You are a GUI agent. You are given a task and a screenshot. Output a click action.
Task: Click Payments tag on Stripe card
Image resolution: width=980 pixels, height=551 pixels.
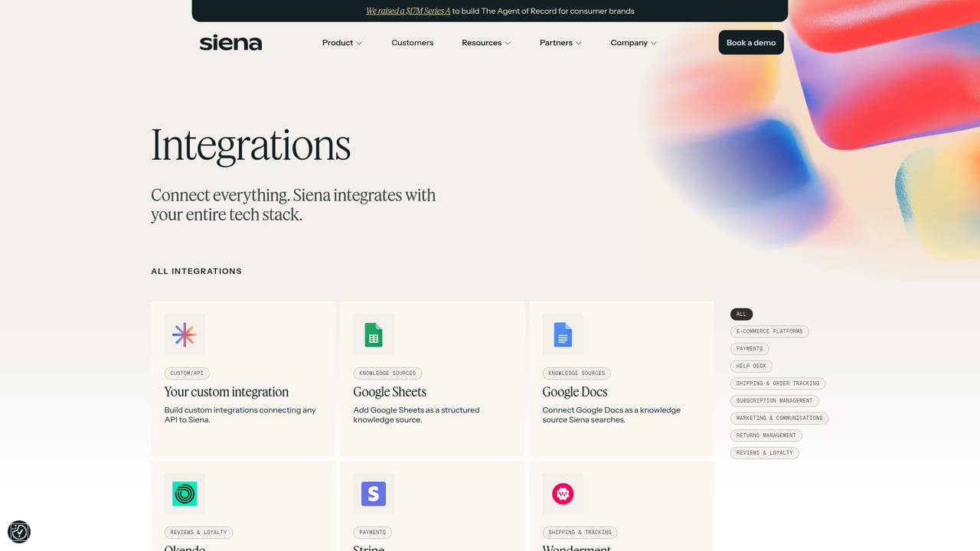point(373,532)
